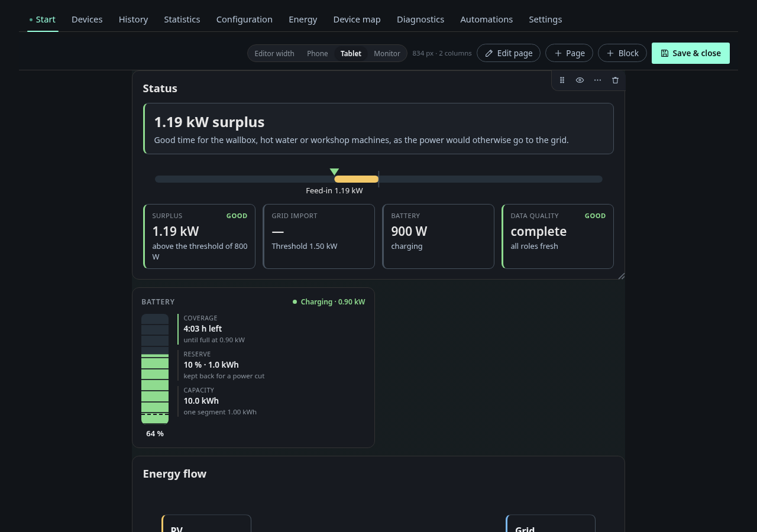Open the Configuration tab

coord(244,20)
